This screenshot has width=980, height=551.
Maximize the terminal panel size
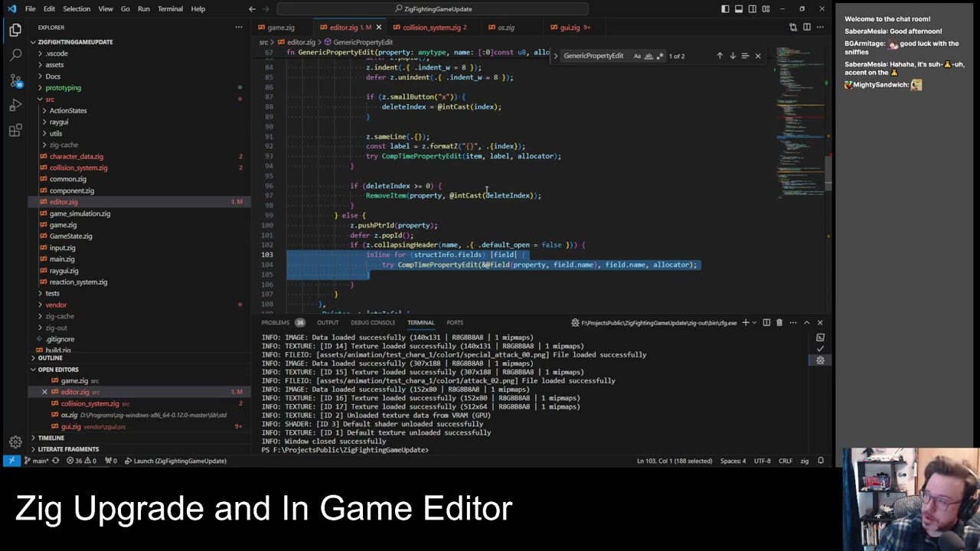806,322
